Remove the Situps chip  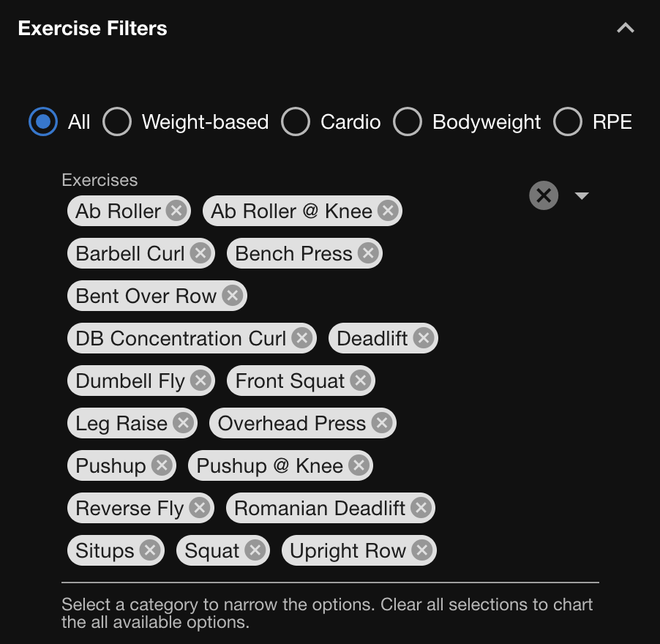pyautogui.click(x=149, y=550)
